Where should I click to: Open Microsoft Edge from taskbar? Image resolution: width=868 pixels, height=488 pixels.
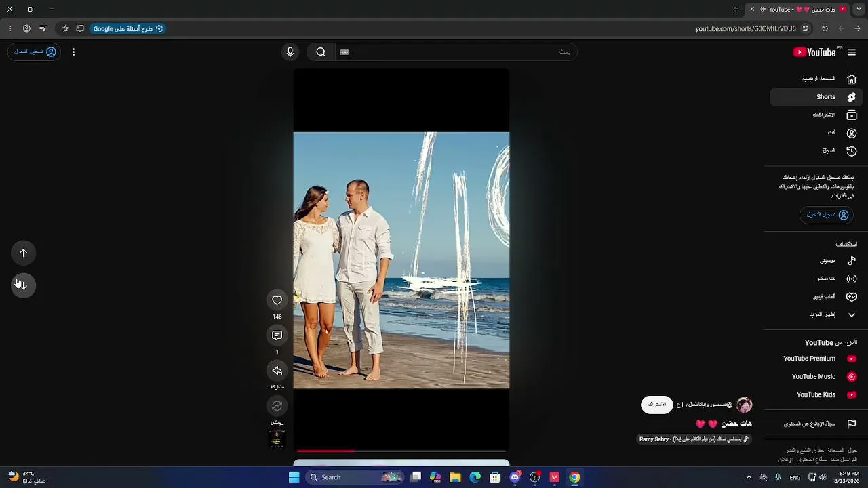coord(475,477)
